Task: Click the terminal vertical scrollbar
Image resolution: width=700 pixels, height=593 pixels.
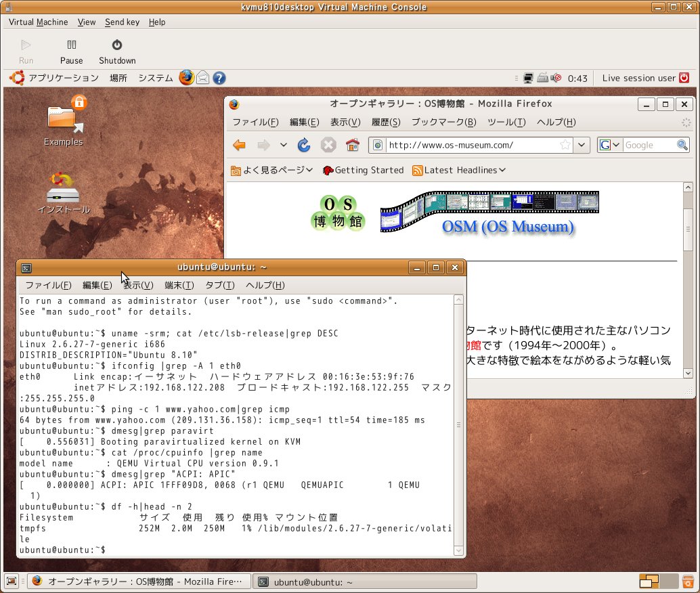Action: coord(458,425)
